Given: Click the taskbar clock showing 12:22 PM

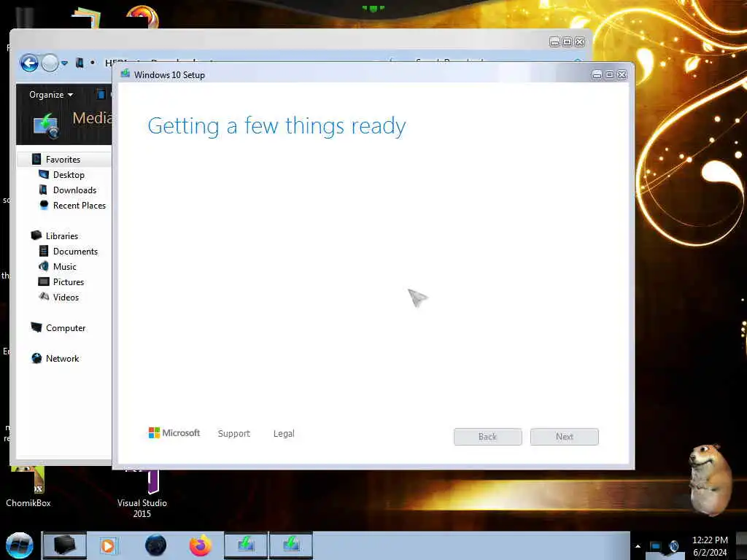Looking at the screenshot, I should click(710, 546).
